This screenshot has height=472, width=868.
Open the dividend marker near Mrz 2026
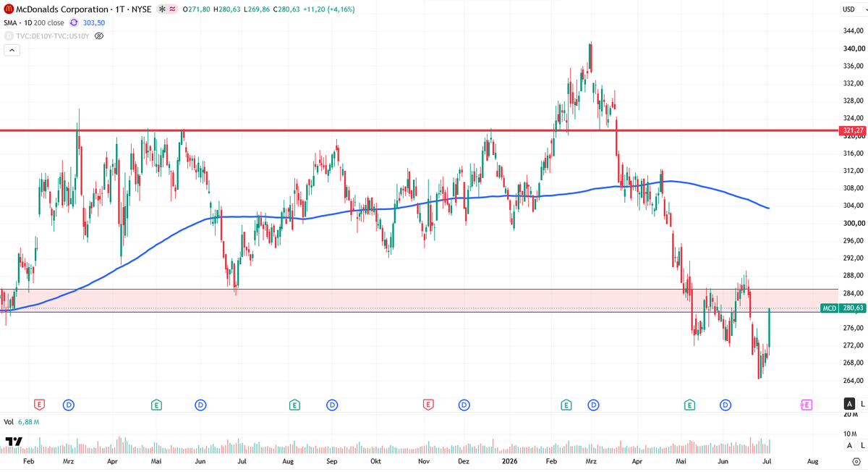click(x=593, y=405)
